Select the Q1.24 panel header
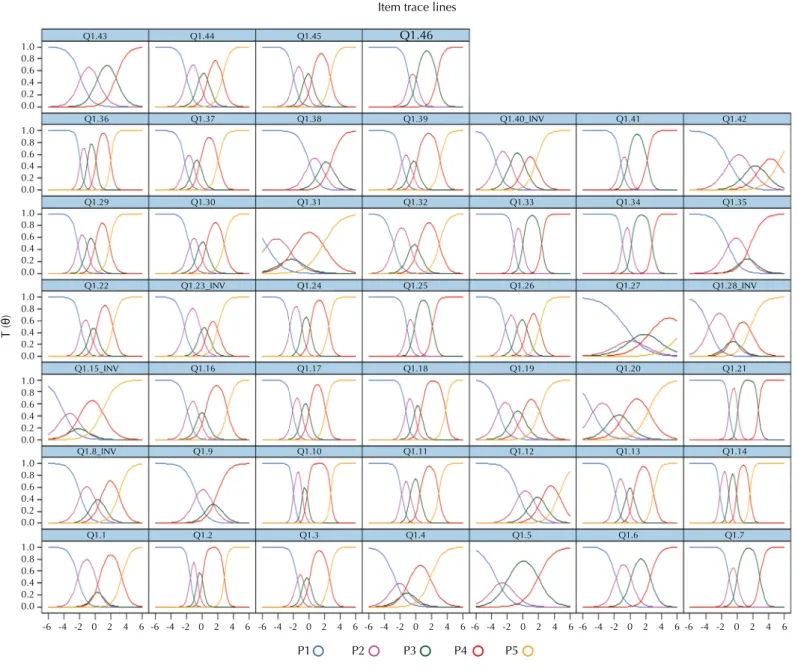798x671 pixels. (x=309, y=286)
